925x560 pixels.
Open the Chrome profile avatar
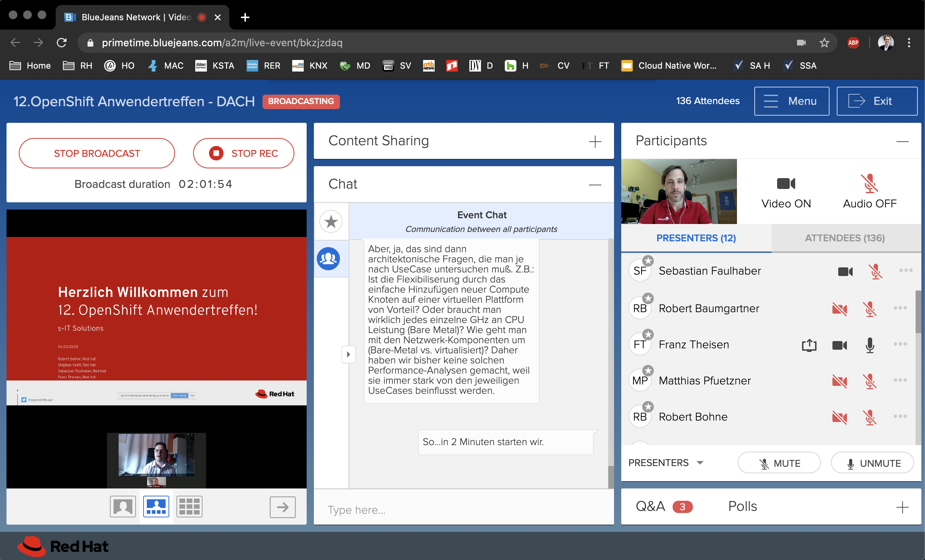point(886,42)
